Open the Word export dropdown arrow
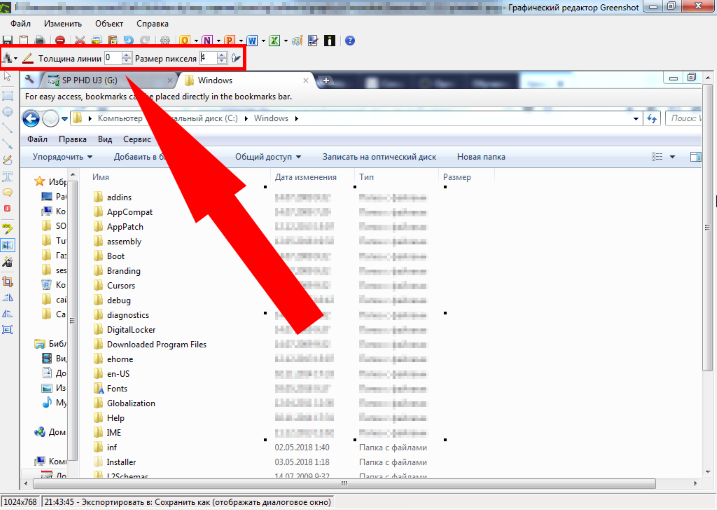 [x=262, y=41]
